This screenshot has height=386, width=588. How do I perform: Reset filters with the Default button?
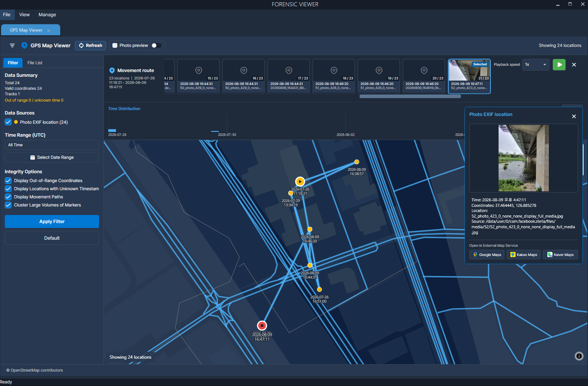coord(52,238)
